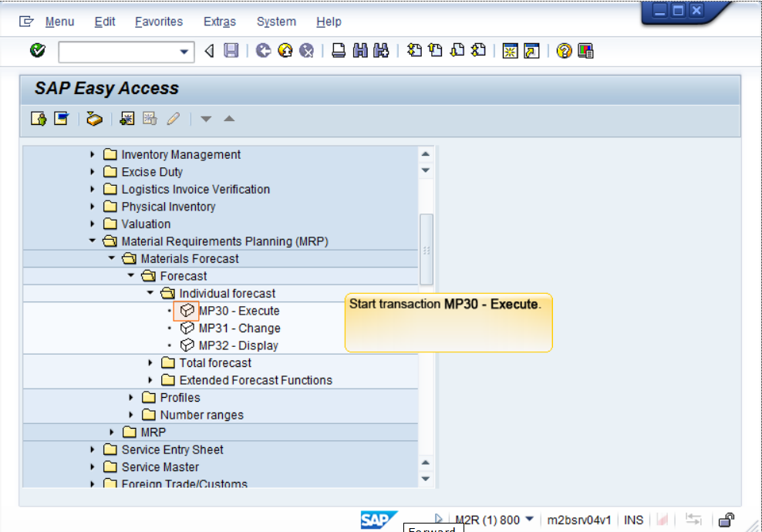Open the Extras menu
This screenshot has width=762, height=532.
(219, 22)
